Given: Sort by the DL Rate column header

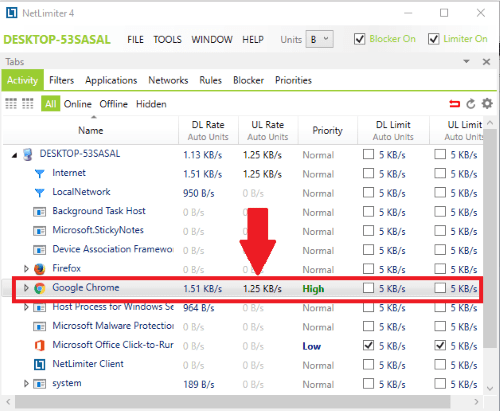Looking at the screenshot, I should (208, 130).
